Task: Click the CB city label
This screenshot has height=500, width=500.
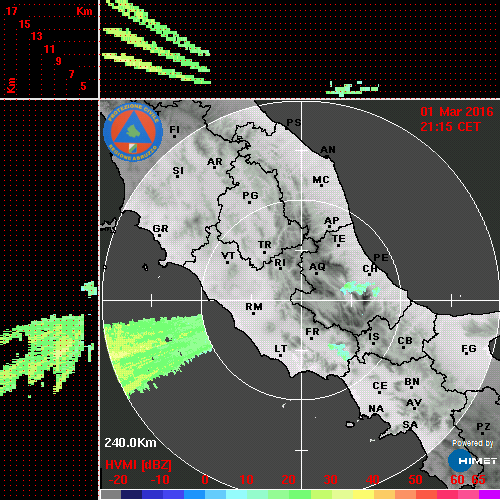Action: pyautogui.click(x=405, y=341)
